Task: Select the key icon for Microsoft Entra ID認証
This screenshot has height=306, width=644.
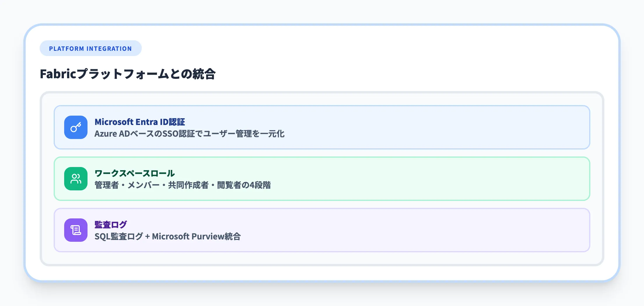Action: click(x=76, y=127)
